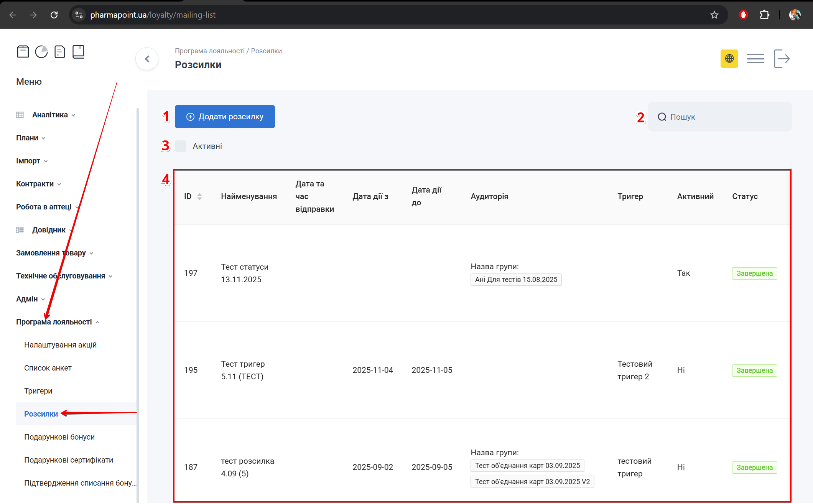813x504 pixels.
Task: Collapse sidebar with the left chevron button
Action: [147, 59]
